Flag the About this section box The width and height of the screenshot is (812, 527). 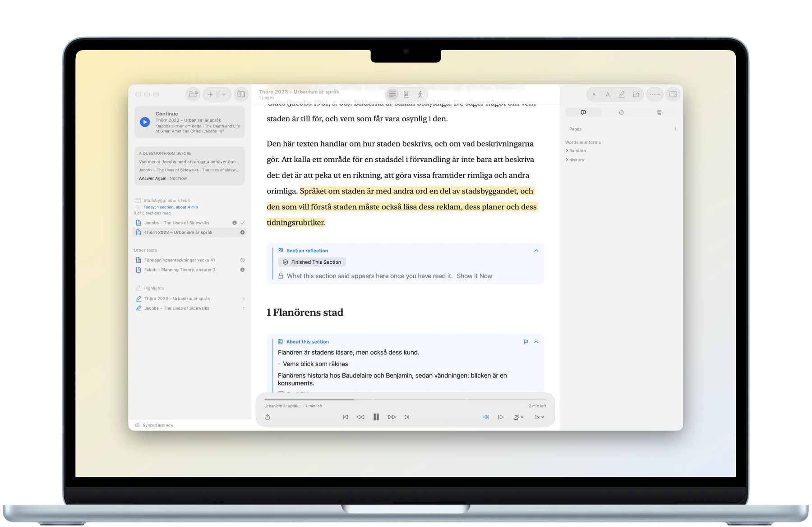coord(526,342)
